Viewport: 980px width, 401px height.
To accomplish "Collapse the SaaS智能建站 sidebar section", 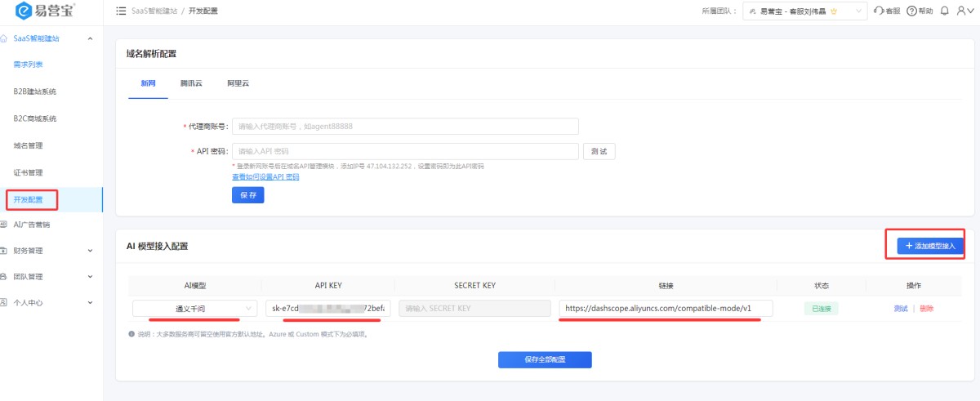I will click(x=90, y=38).
